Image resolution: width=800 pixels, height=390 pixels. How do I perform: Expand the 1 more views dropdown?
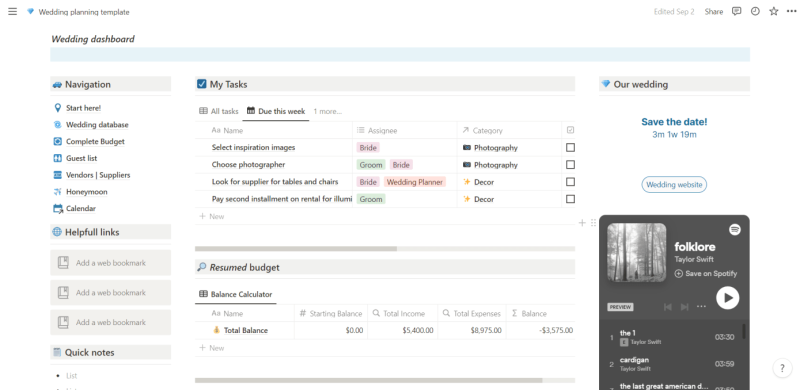[328, 111]
